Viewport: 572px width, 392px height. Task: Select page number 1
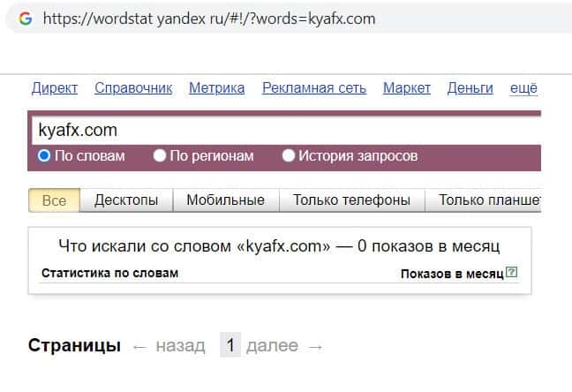[230, 345]
